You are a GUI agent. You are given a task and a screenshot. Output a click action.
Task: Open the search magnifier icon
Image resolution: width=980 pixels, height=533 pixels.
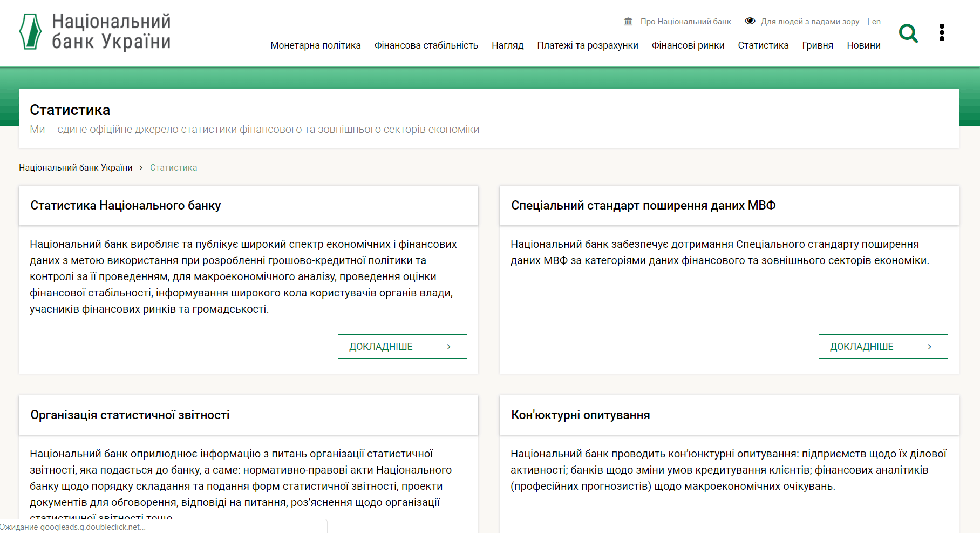click(x=908, y=33)
